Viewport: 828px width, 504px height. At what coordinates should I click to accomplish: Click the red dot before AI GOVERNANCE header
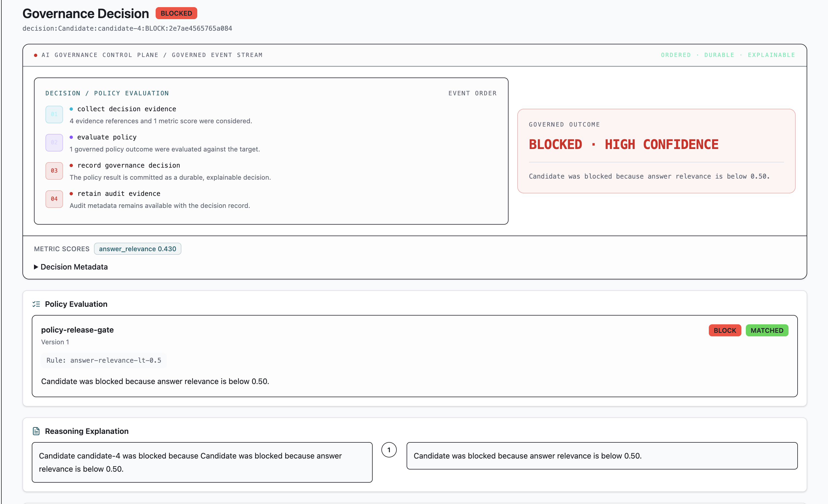[36, 55]
